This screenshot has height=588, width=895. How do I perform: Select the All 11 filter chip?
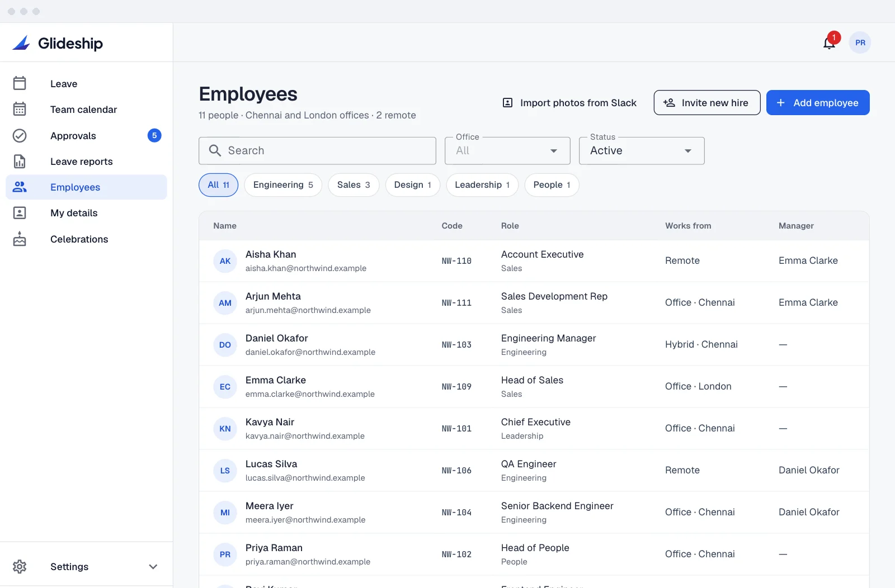(218, 185)
